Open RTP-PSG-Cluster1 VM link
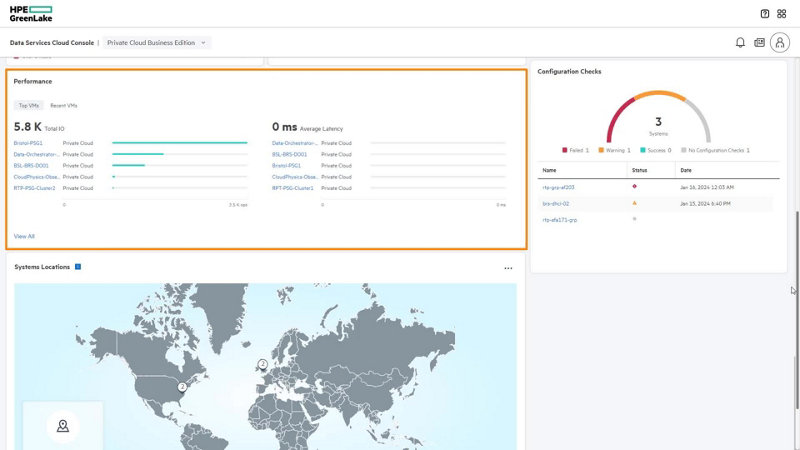 [292, 188]
